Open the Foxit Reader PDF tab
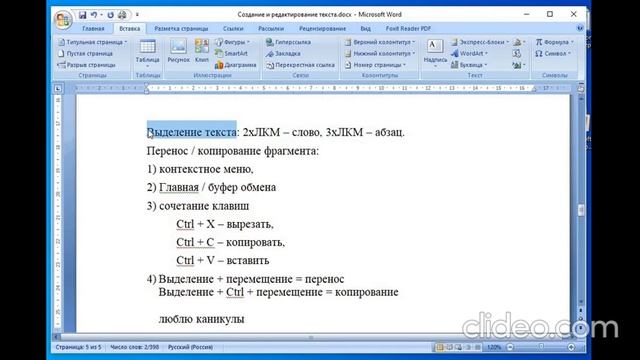The image size is (640, 360). (x=408, y=29)
